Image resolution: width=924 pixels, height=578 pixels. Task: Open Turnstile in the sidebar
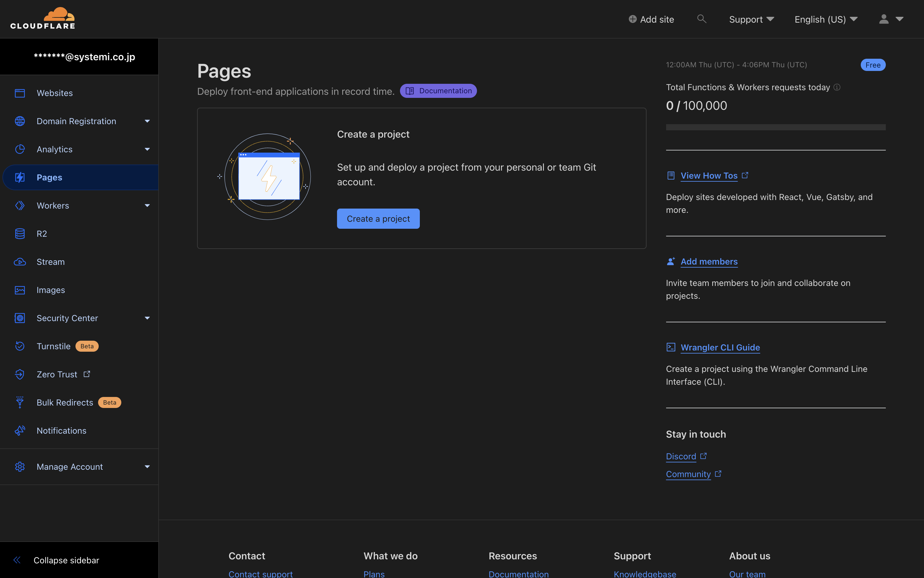tap(79, 346)
